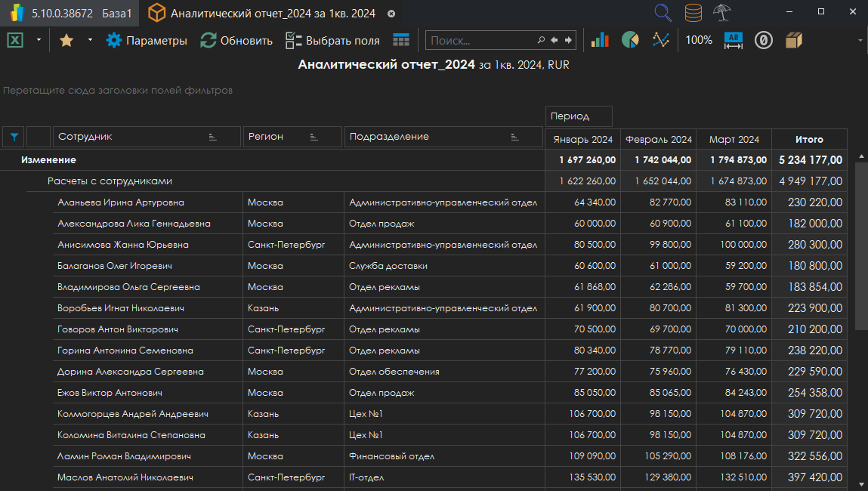Viewport: 868px width, 491px height.
Task: Click the magnifier search icon in title bar
Action: pos(663,13)
